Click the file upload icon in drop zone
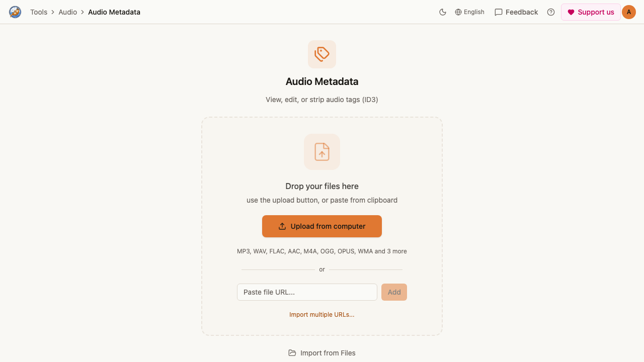Image resolution: width=644 pixels, height=362 pixels. pyautogui.click(x=322, y=152)
